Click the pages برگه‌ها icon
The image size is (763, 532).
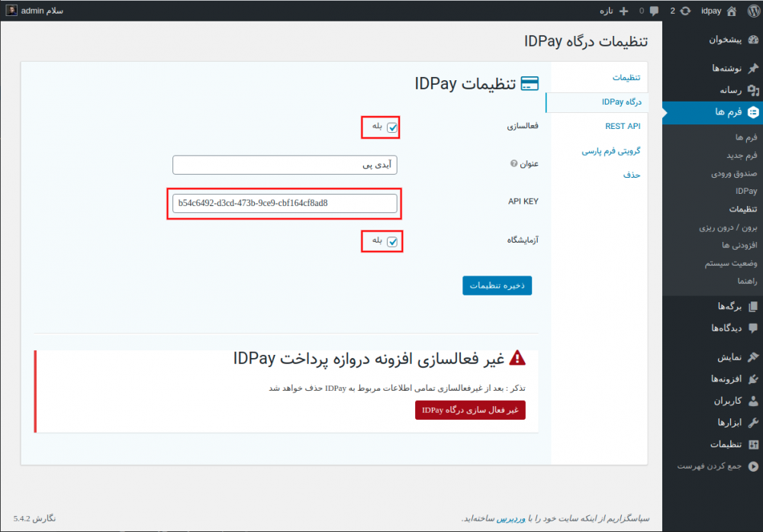click(x=753, y=306)
